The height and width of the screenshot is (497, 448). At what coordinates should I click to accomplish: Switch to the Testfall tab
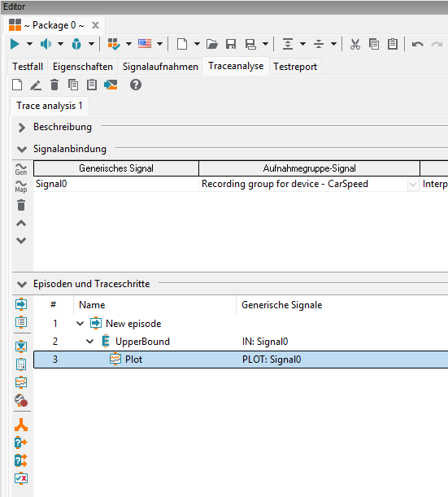(28, 66)
